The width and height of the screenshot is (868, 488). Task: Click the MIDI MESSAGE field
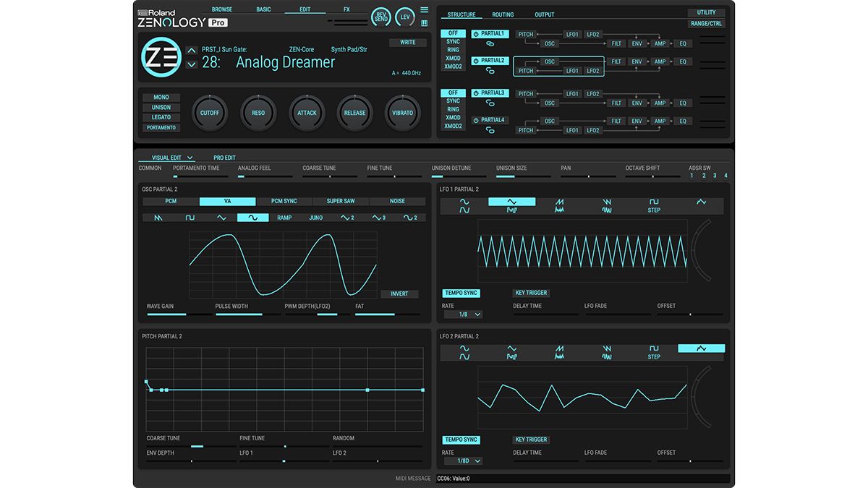(x=583, y=478)
